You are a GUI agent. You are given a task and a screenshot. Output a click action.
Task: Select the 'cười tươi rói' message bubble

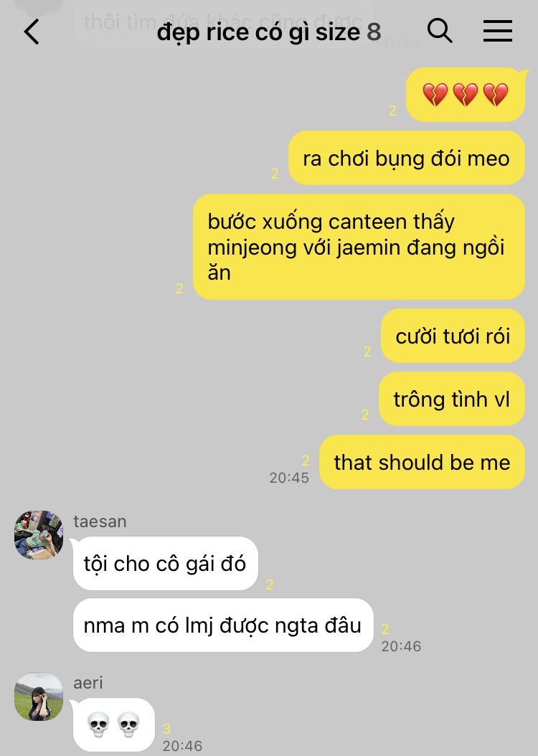coord(453,336)
